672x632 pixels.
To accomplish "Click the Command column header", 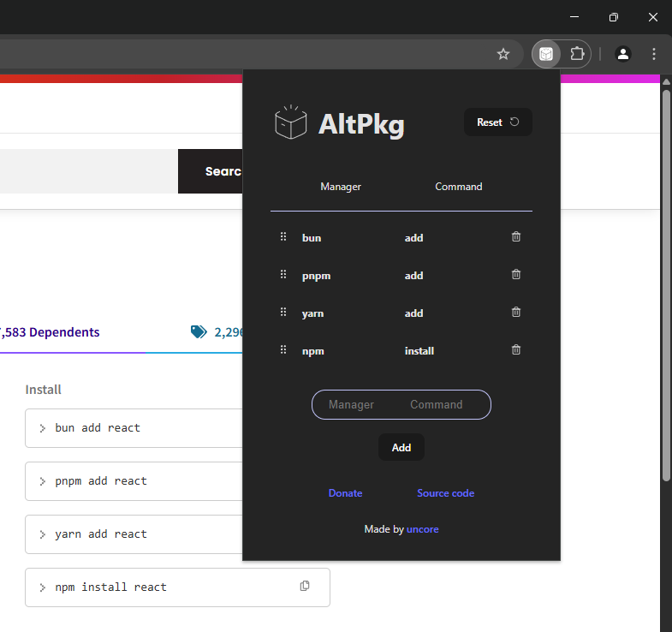I will coord(459,187).
